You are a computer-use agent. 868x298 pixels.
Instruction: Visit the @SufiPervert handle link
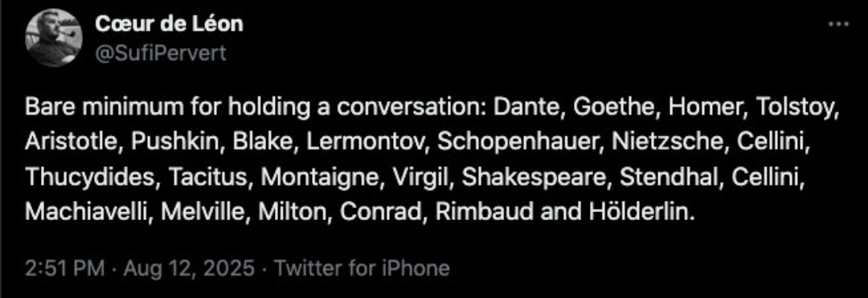tap(161, 54)
